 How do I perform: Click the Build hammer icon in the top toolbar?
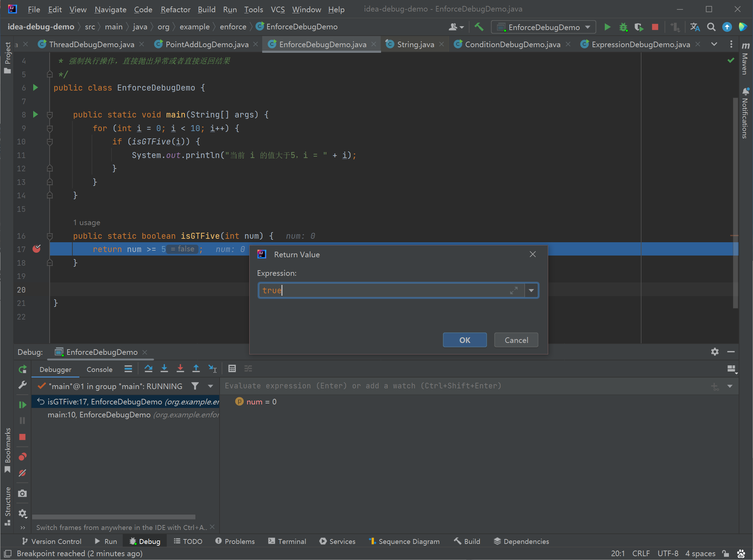tap(479, 27)
